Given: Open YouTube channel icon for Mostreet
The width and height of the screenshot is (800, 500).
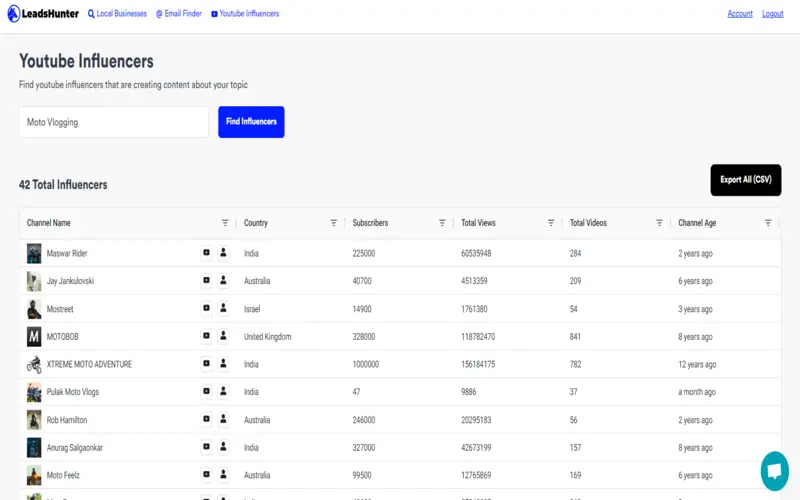Looking at the screenshot, I should tap(206, 308).
